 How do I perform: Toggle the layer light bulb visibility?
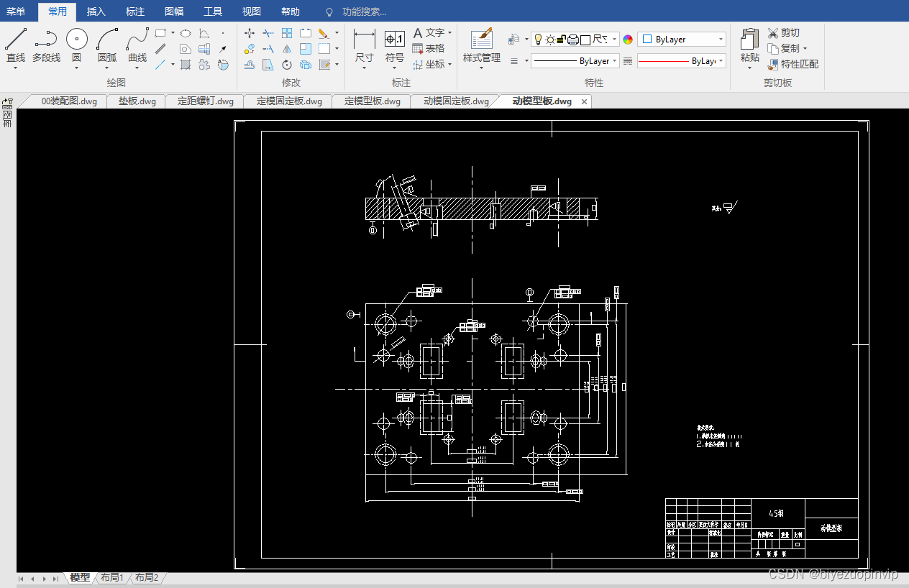(538, 39)
